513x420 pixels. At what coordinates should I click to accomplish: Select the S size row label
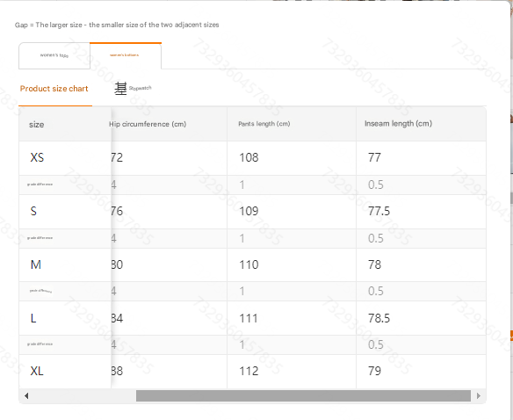33,211
